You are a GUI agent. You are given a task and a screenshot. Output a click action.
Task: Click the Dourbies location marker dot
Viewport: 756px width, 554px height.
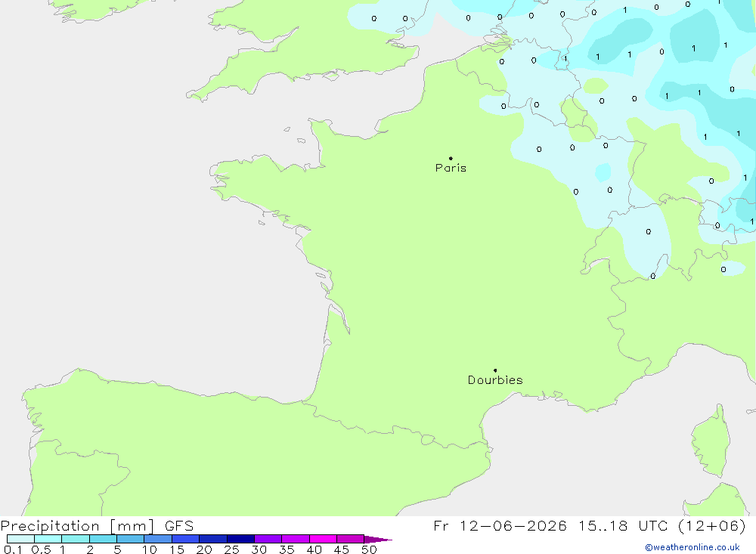[495, 370]
